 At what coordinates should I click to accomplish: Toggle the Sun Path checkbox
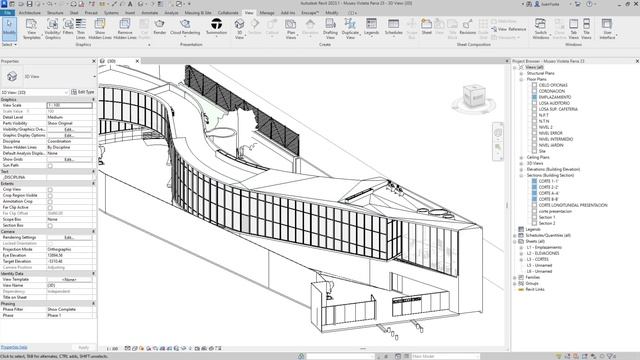click(x=50, y=165)
